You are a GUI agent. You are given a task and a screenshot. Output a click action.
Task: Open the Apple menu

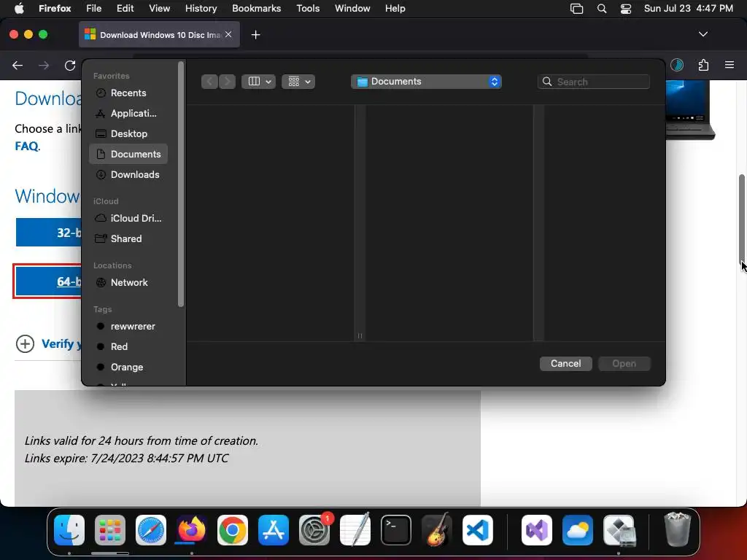(x=19, y=9)
